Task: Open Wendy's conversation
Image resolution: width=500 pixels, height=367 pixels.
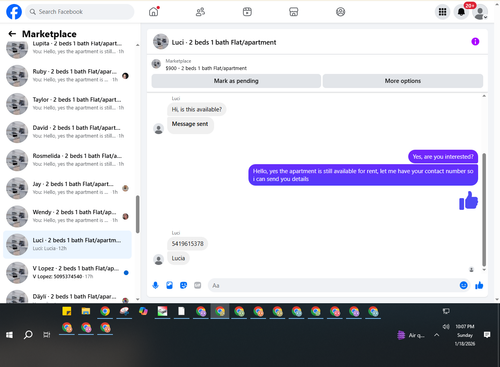Action: click(x=67, y=216)
